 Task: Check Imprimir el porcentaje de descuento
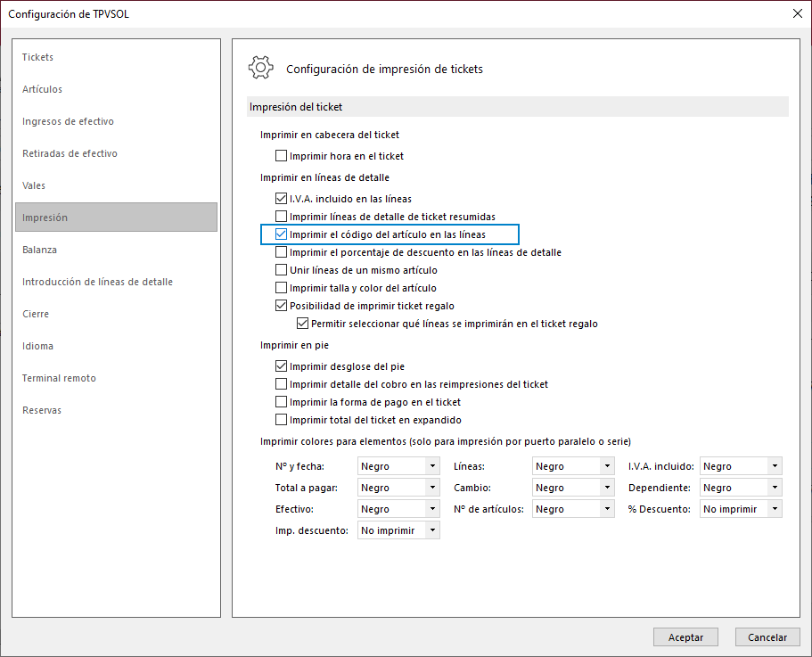point(281,251)
